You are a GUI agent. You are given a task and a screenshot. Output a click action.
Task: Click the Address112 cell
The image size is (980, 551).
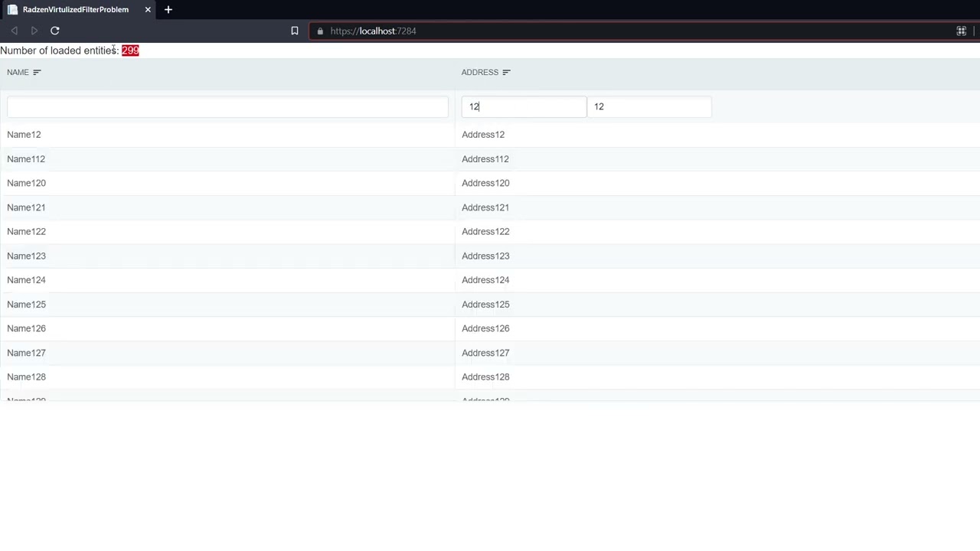pyautogui.click(x=717, y=159)
